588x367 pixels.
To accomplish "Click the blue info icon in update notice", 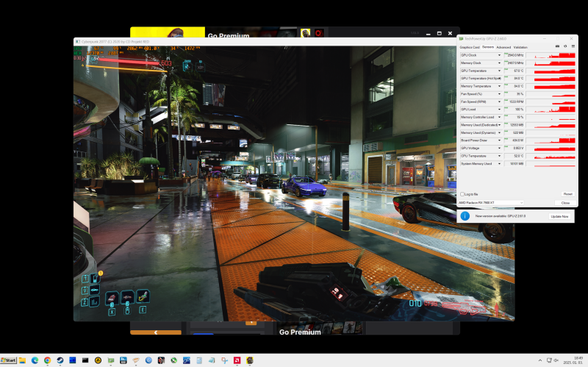I will click(465, 216).
